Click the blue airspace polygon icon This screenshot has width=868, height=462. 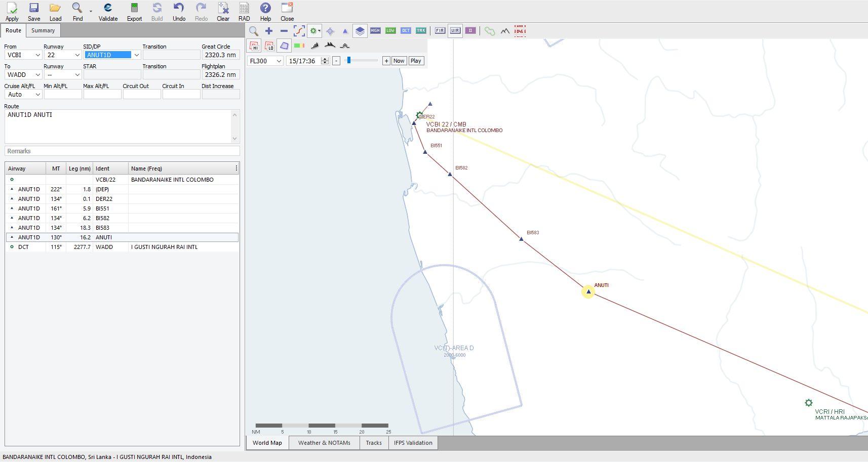pos(285,46)
